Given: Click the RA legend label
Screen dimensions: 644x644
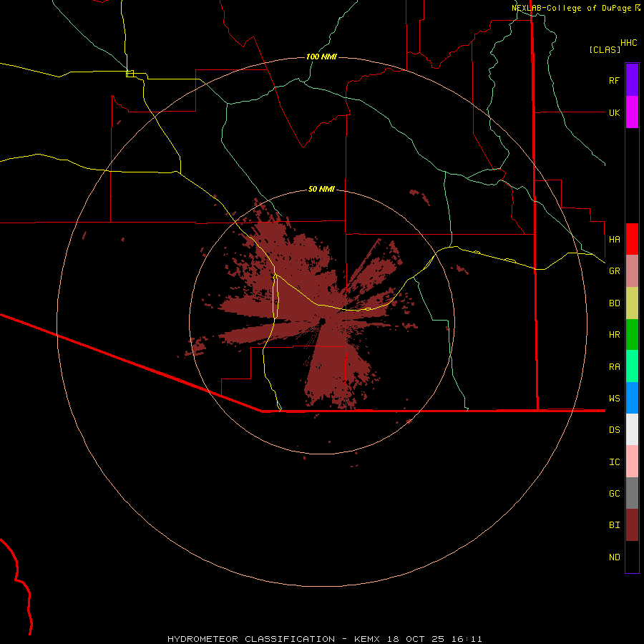Looking at the screenshot, I should (x=614, y=367).
